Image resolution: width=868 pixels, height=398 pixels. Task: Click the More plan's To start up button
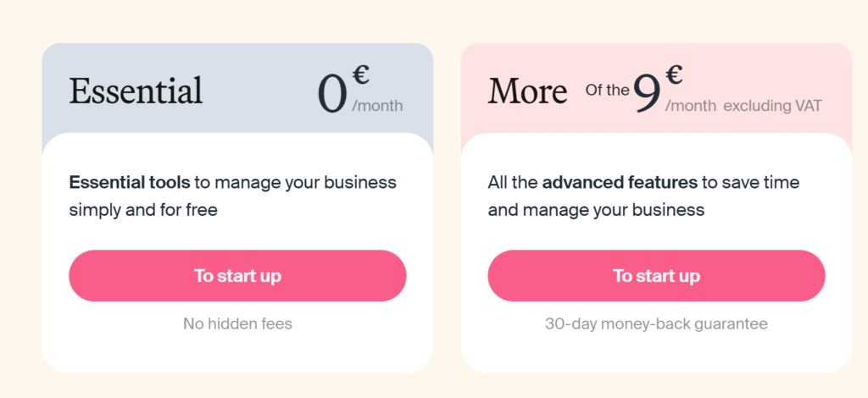click(x=656, y=276)
